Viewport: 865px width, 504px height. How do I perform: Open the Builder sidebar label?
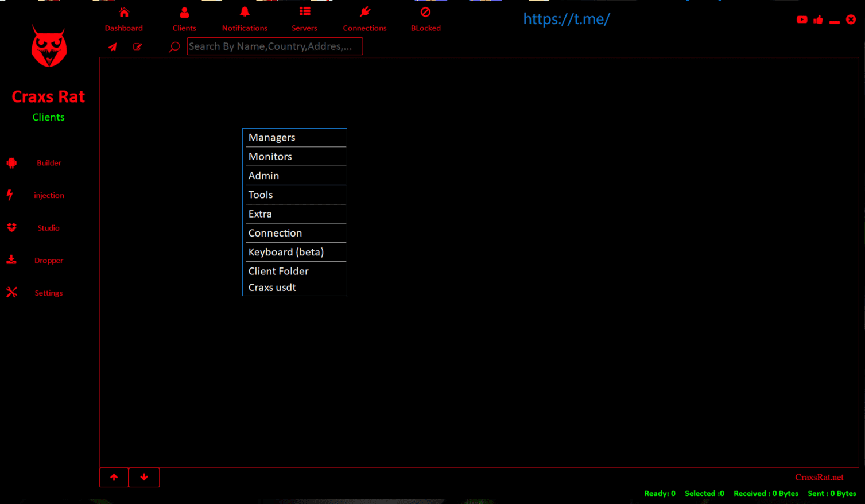(x=49, y=163)
